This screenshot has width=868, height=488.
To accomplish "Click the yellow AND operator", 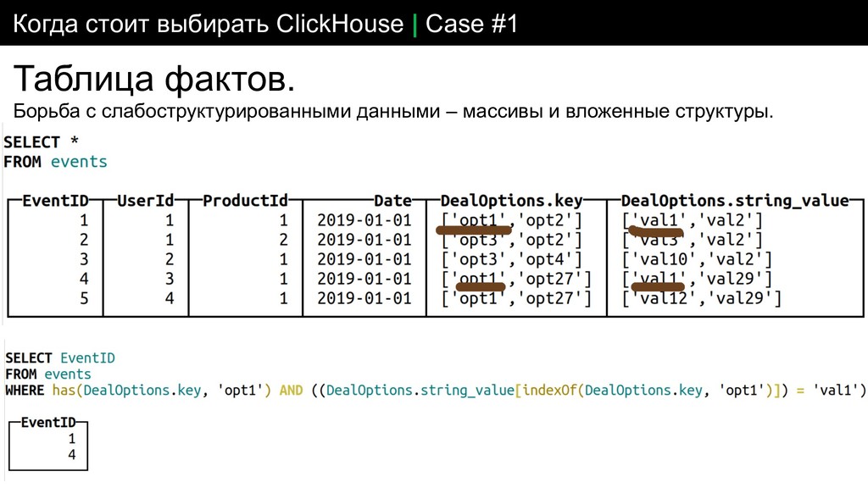I will [x=292, y=390].
